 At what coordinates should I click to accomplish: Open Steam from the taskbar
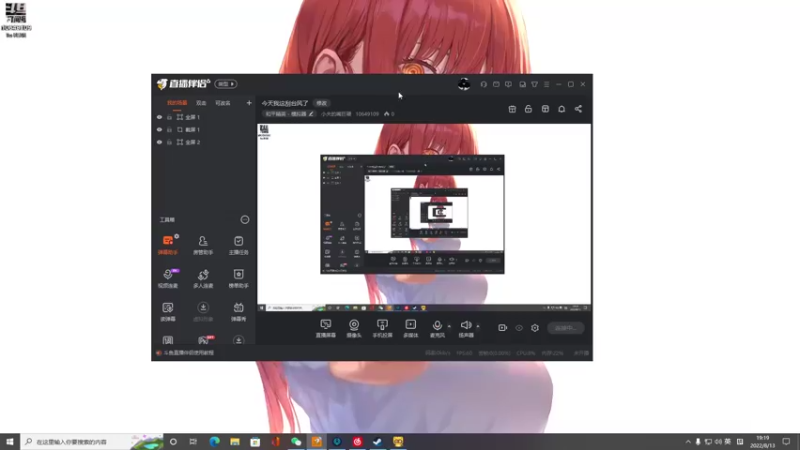click(378, 442)
